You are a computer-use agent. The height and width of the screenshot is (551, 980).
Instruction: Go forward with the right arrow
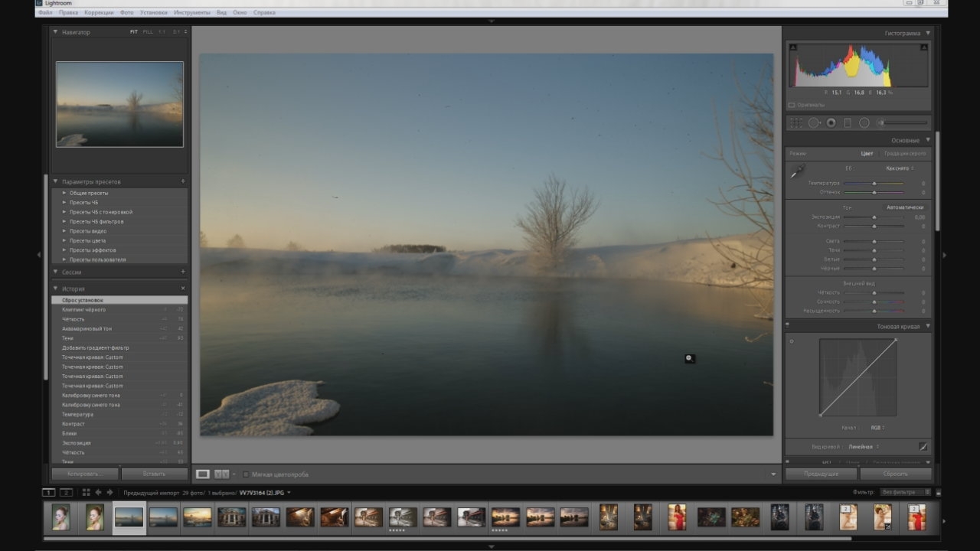click(110, 492)
